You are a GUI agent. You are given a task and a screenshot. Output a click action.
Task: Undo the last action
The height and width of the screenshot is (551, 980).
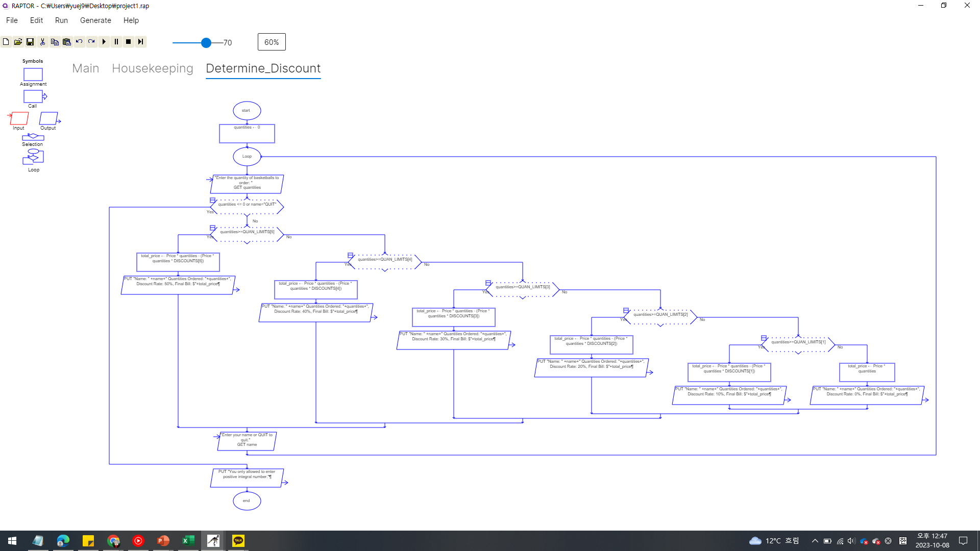coord(79,42)
